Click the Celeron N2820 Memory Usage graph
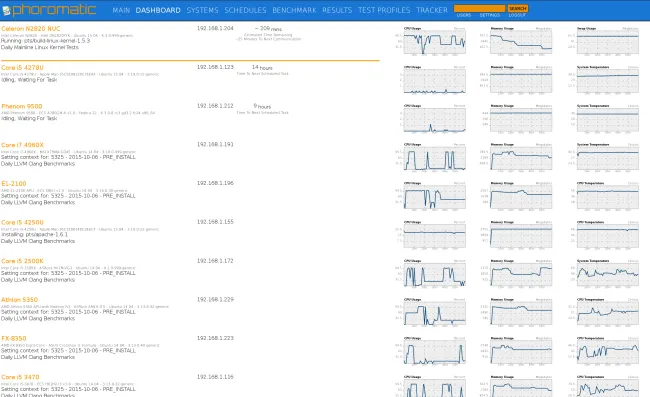 517,41
